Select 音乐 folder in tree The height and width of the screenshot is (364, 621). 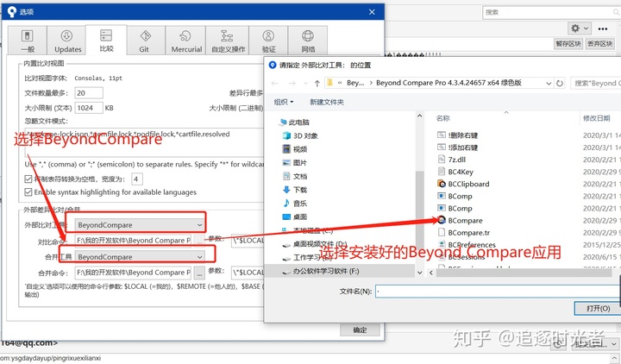tap(295, 203)
